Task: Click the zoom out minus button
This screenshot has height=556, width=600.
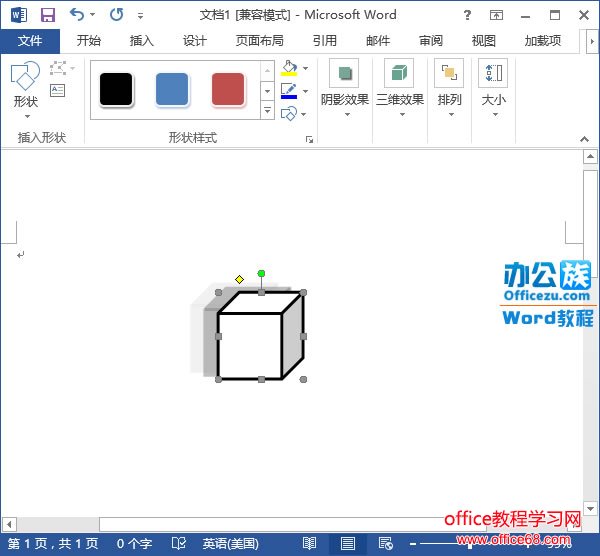Action: click(x=412, y=544)
